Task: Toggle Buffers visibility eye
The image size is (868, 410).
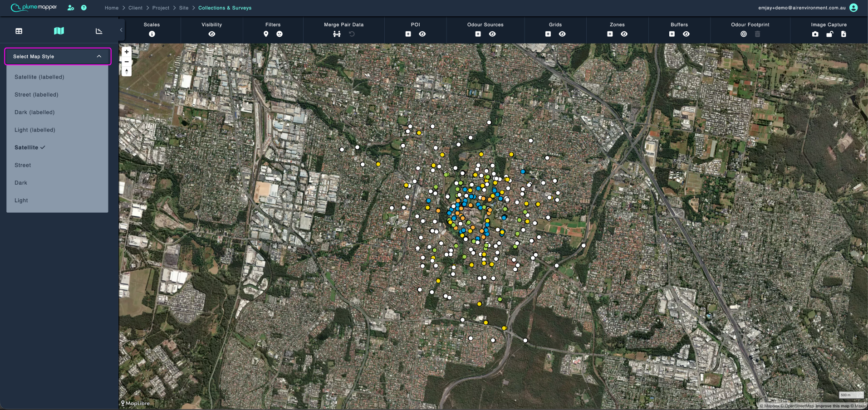Action: click(686, 34)
